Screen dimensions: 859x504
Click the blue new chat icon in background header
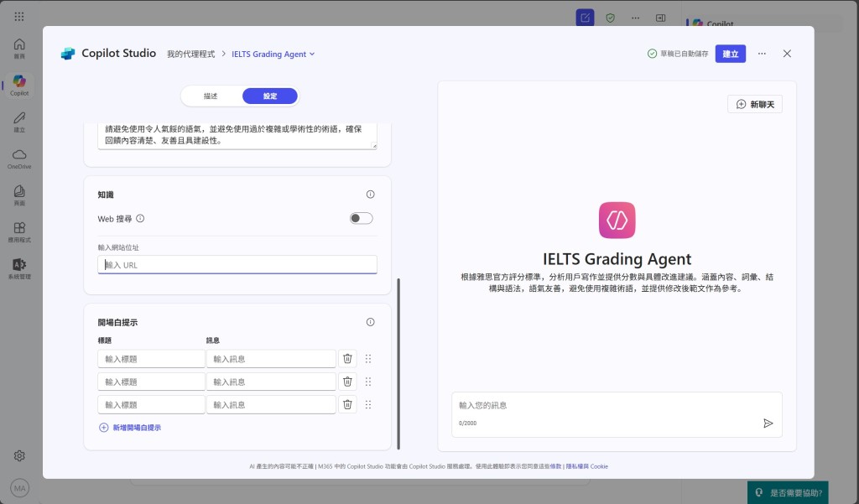tap(585, 18)
